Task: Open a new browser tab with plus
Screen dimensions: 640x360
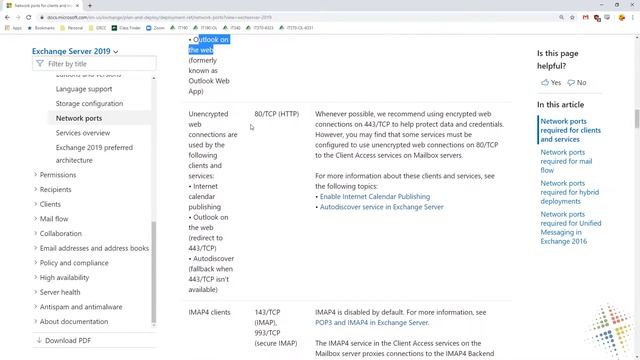Action: [x=90, y=6]
